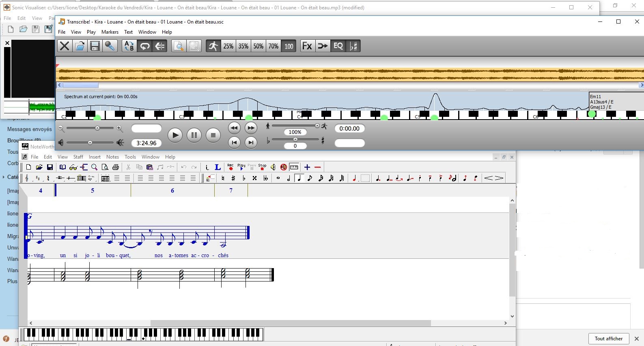Image resolution: width=644 pixels, height=346 pixels.
Task: Open the Staff menu in NoteWorthy
Action: tap(78, 157)
